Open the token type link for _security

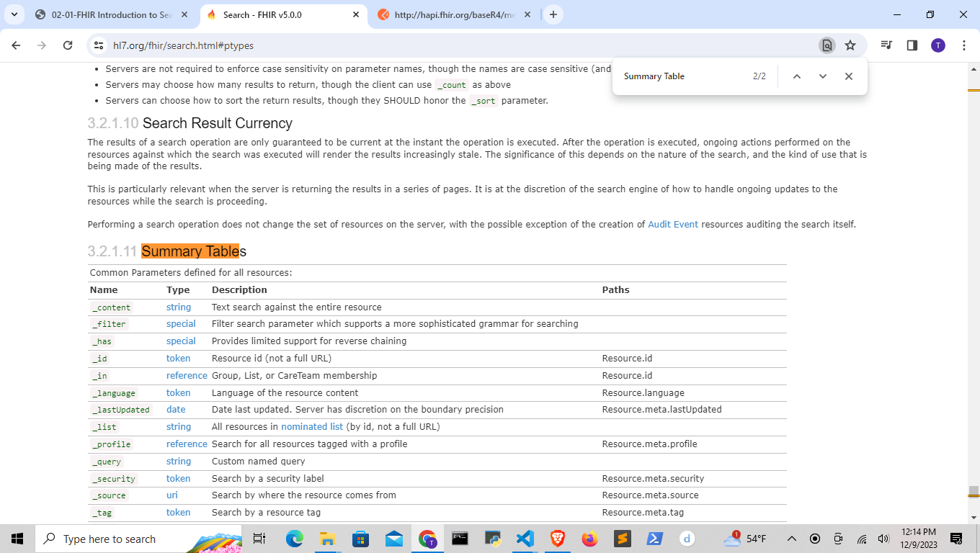coord(179,479)
